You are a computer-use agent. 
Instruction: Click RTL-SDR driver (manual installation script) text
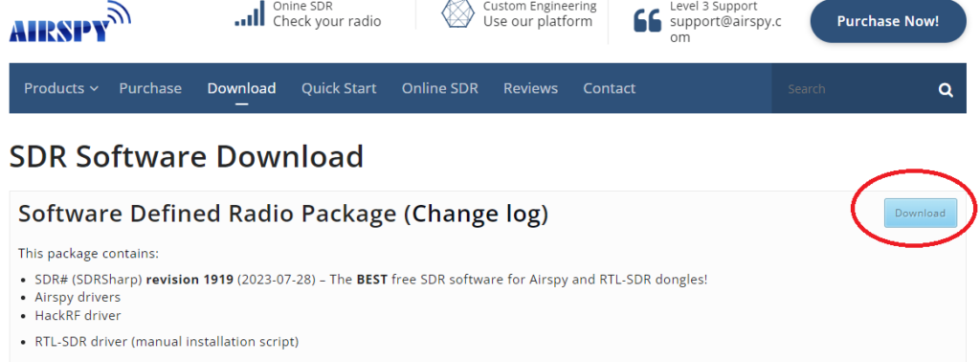(x=167, y=342)
